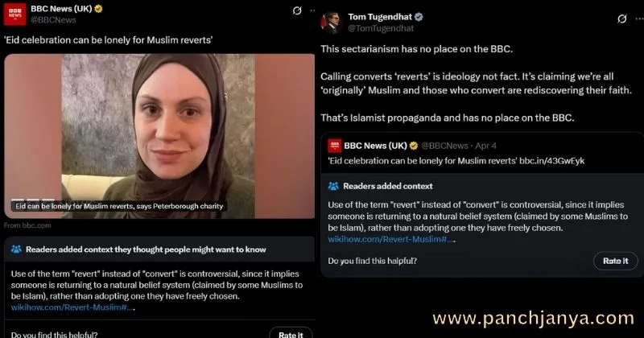Image resolution: width=644 pixels, height=338 pixels.
Task: Open the @TomTugendhat handle
Action: point(381,28)
